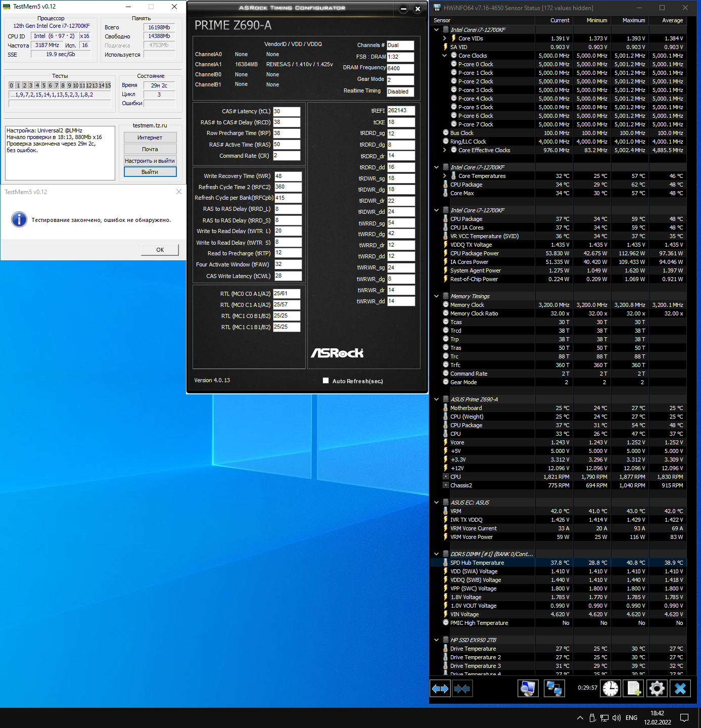Click the Выйти button in TestMem5
The width and height of the screenshot is (701, 728).
coord(150,172)
